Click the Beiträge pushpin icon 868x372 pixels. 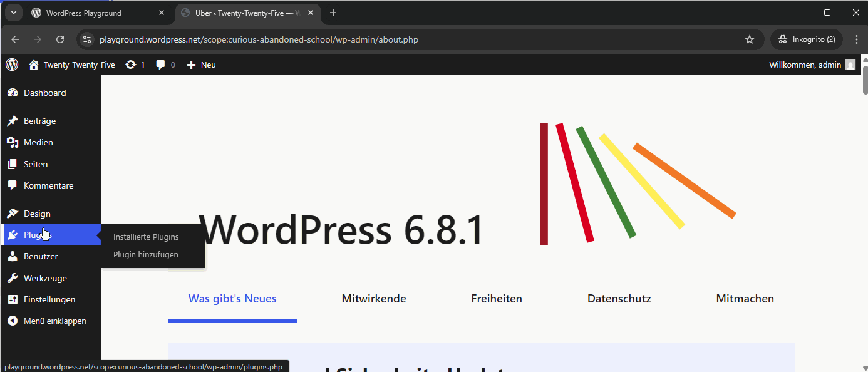pyautogui.click(x=13, y=121)
